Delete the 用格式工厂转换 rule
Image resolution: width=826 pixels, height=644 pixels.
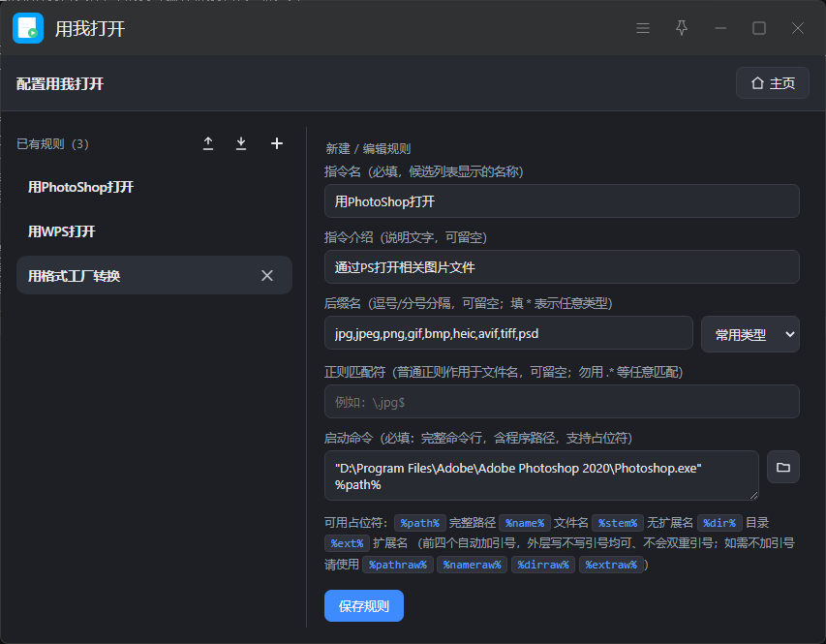point(267,276)
